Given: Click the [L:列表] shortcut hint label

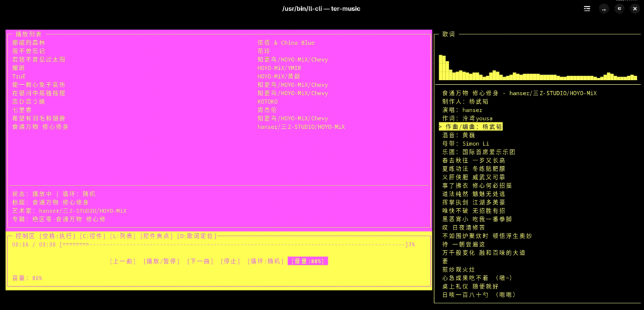Looking at the screenshot, I should click(123, 236).
